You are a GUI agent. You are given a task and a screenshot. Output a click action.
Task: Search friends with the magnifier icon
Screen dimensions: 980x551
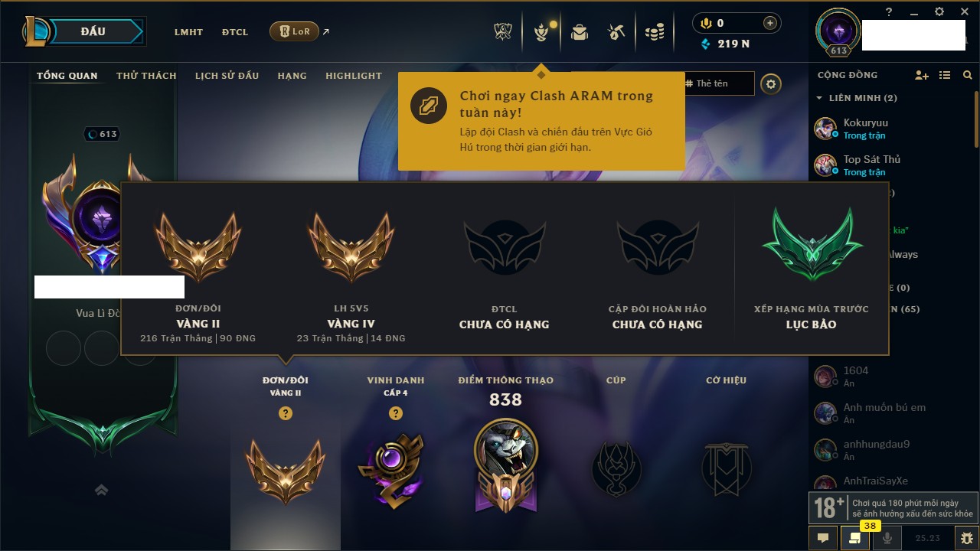point(968,75)
